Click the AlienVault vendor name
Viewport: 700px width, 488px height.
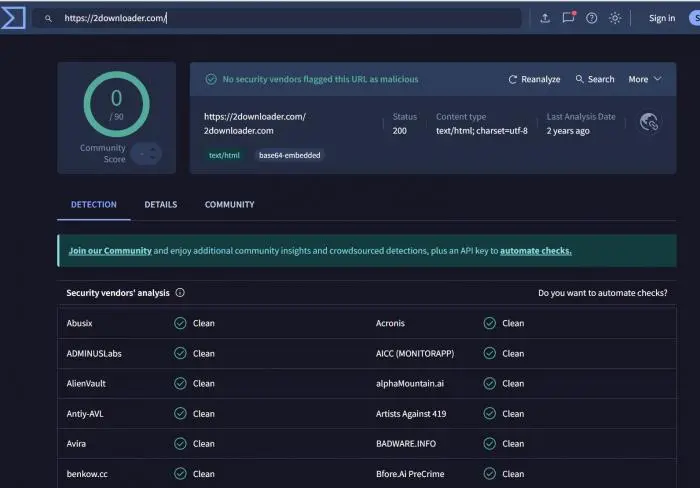pos(86,383)
